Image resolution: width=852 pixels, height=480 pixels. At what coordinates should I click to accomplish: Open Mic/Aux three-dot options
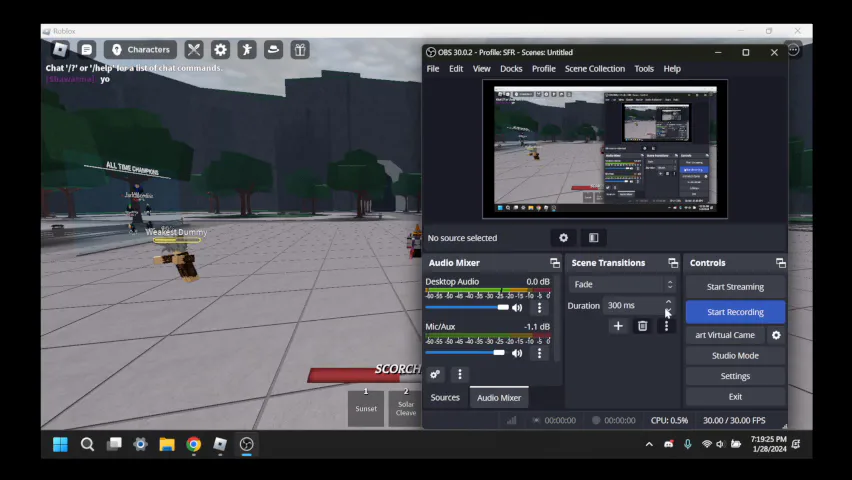[540, 353]
